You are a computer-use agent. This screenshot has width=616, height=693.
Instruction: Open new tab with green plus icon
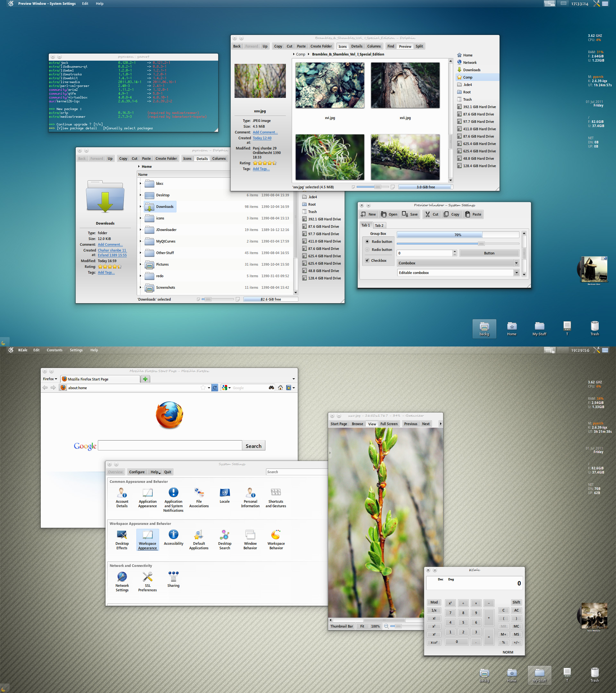pos(145,379)
